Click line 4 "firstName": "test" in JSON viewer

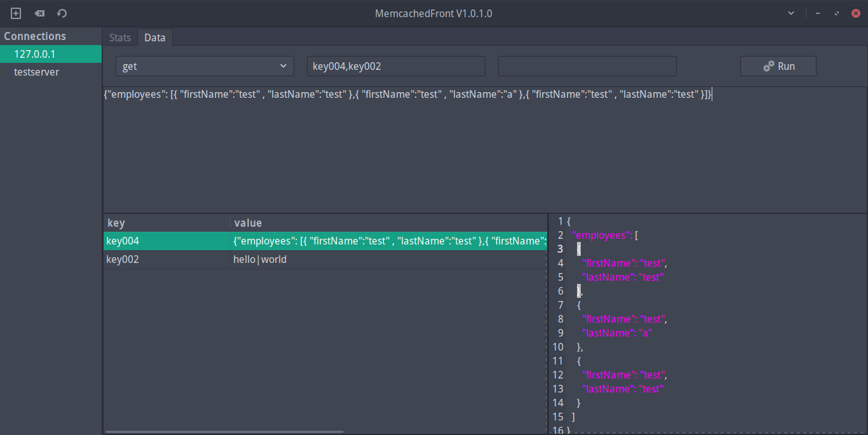[x=625, y=263]
